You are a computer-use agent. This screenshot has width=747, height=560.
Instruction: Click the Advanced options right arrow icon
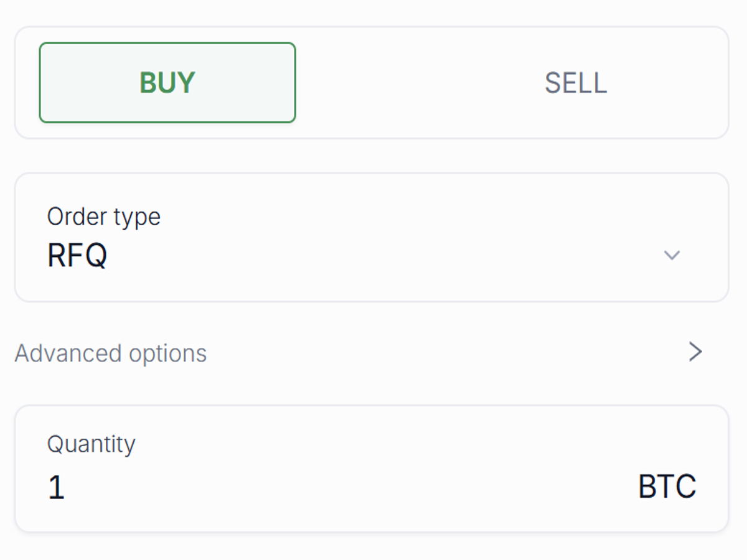pos(695,352)
